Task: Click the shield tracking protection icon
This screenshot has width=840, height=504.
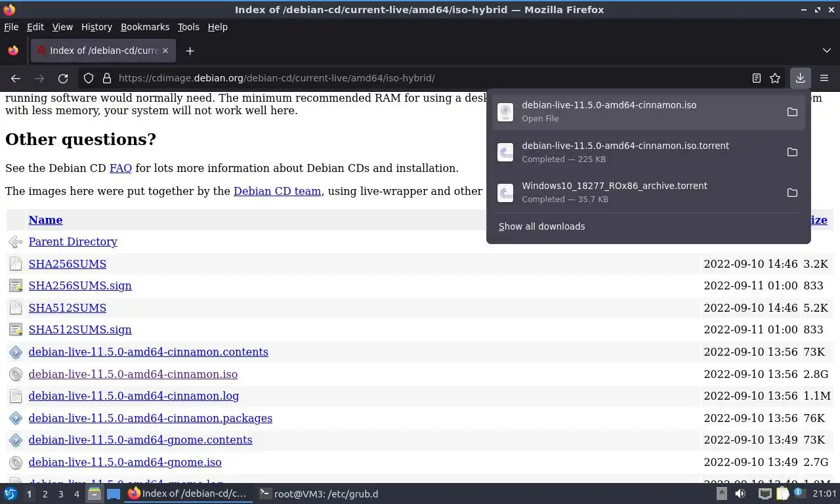Action: (x=89, y=78)
